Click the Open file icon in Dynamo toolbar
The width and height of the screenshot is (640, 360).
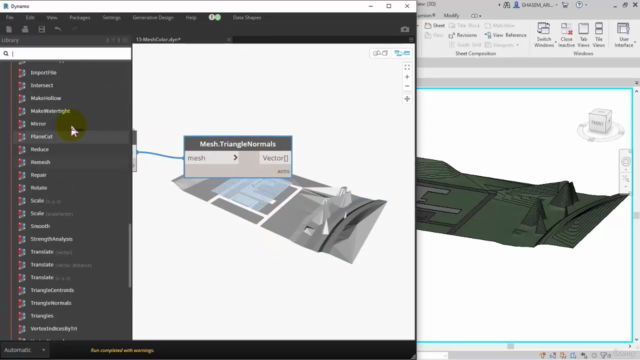(x=25, y=29)
